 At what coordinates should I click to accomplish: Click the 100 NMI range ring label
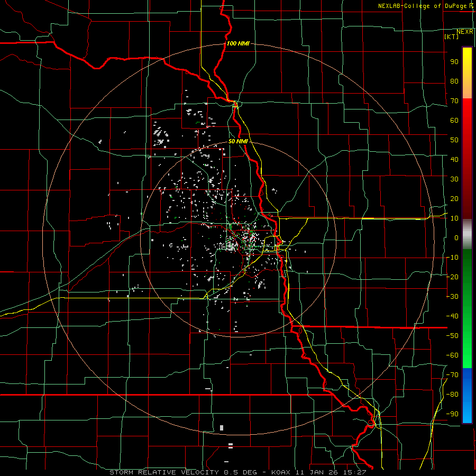[238, 43]
